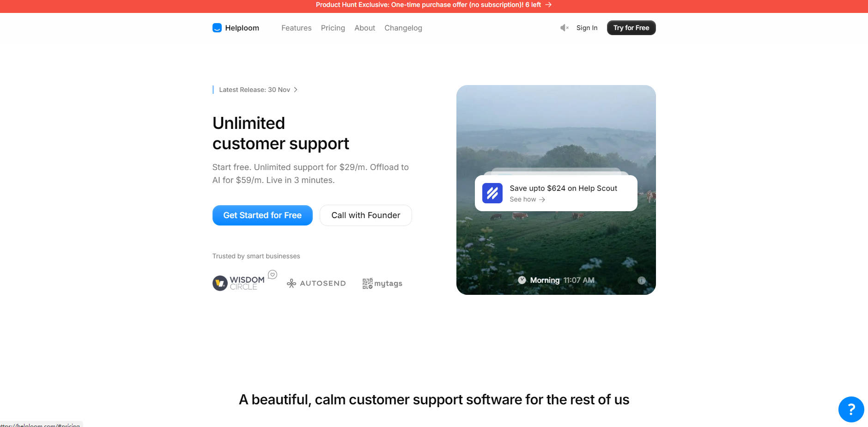Open the About page link
The height and width of the screenshot is (427, 868).
coord(364,28)
